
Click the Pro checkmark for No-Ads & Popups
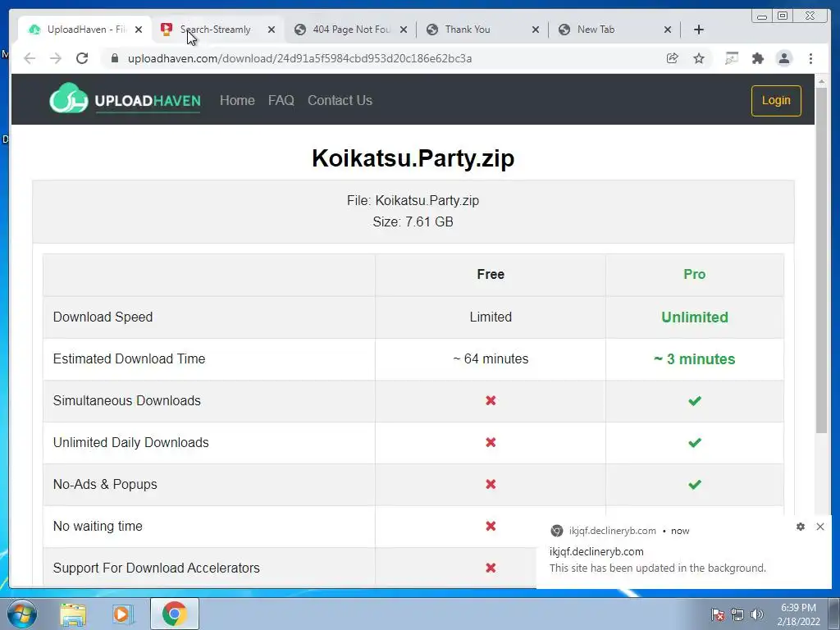click(x=695, y=484)
